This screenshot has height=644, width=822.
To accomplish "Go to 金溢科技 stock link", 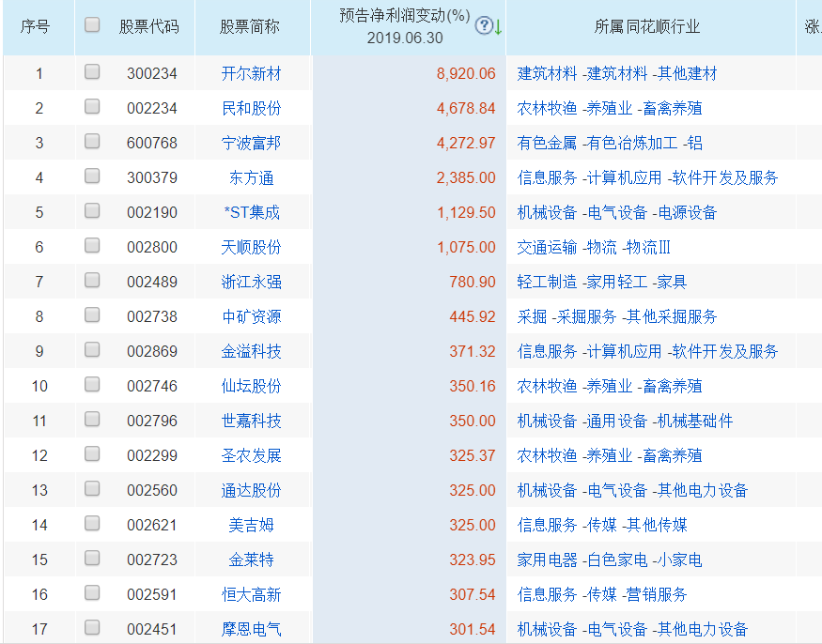I will tap(251, 351).
